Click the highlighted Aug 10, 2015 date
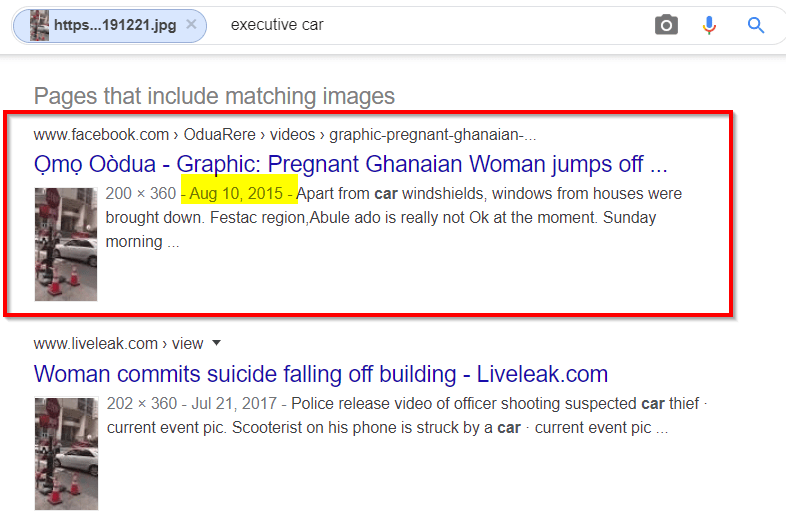The width and height of the screenshot is (786, 531). click(x=236, y=194)
